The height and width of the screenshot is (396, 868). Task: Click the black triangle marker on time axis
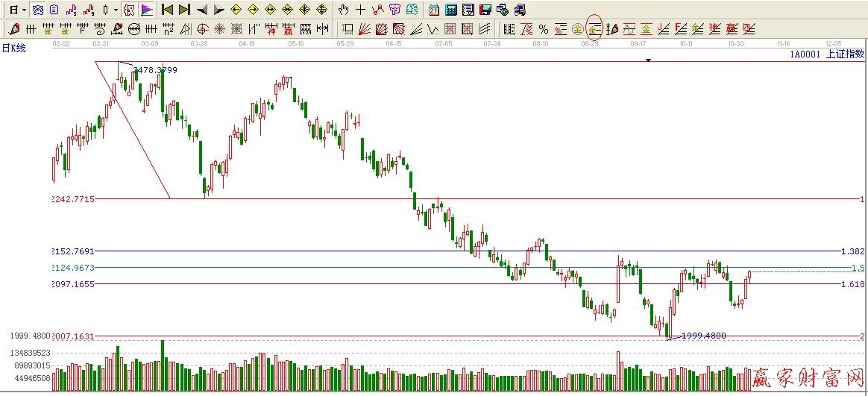click(648, 60)
